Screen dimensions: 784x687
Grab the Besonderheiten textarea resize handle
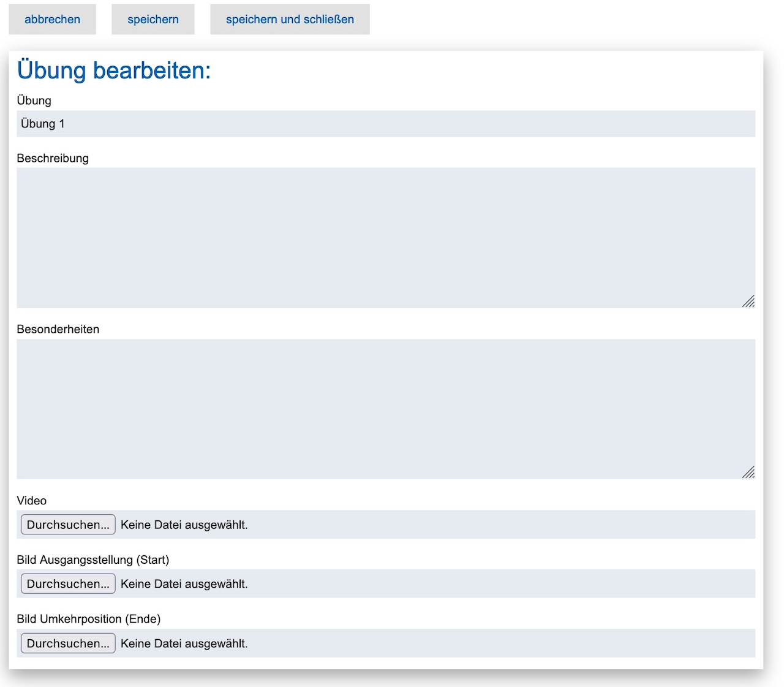point(748,473)
